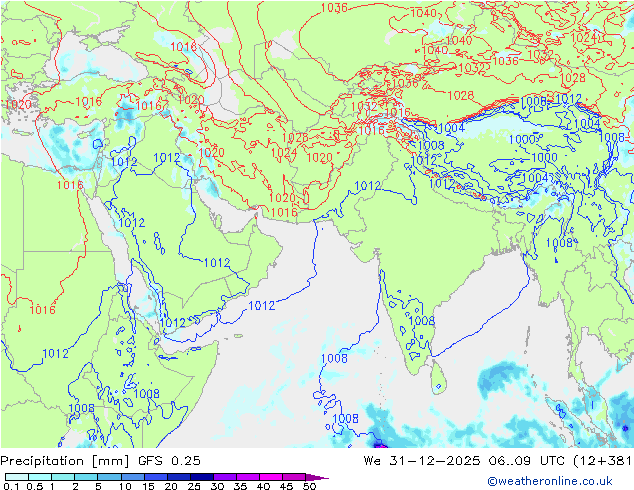Screen dimensions: 634x490
Task: Click the 'Precipitation [mm]' title text
Action: tap(65, 461)
